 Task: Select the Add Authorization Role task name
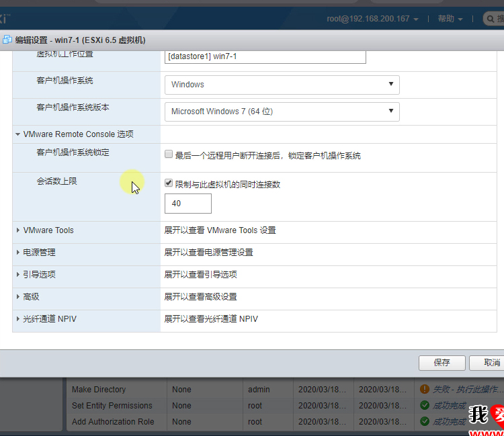tap(113, 421)
